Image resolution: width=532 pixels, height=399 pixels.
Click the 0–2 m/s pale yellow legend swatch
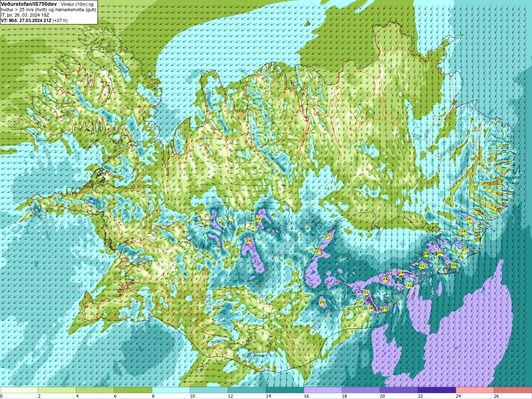(19, 390)
